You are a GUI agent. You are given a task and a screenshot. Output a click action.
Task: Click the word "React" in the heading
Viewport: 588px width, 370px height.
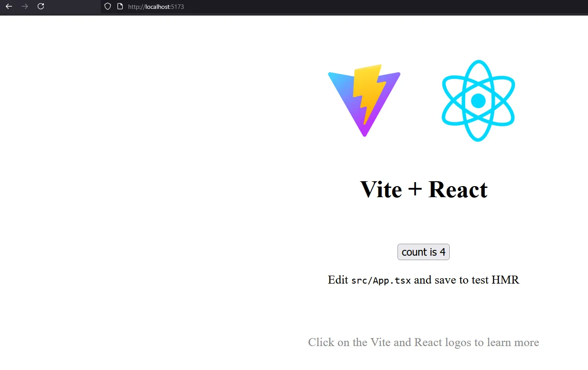(458, 190)
